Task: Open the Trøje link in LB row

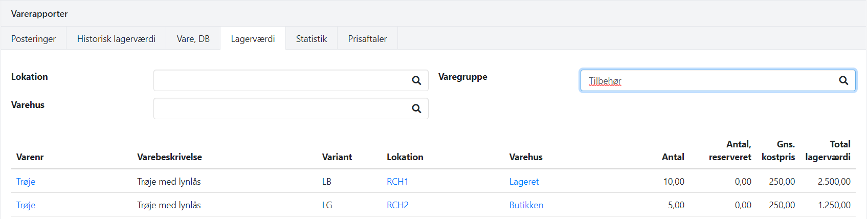Action: [x=26, y=182]
